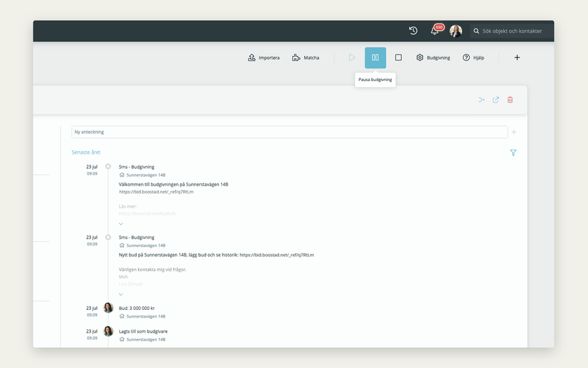The height and width of the screenshot is (368, 588).
Task: Open the timeline filter funnel icon
Action: click(x=513, y=153)
